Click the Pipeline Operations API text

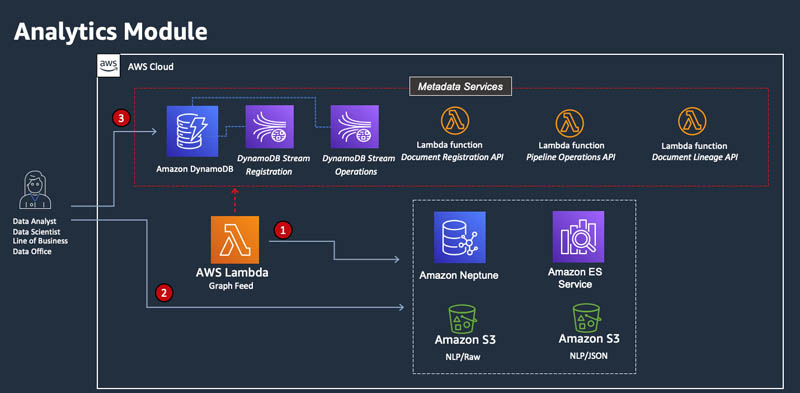(x=570, y=158)
